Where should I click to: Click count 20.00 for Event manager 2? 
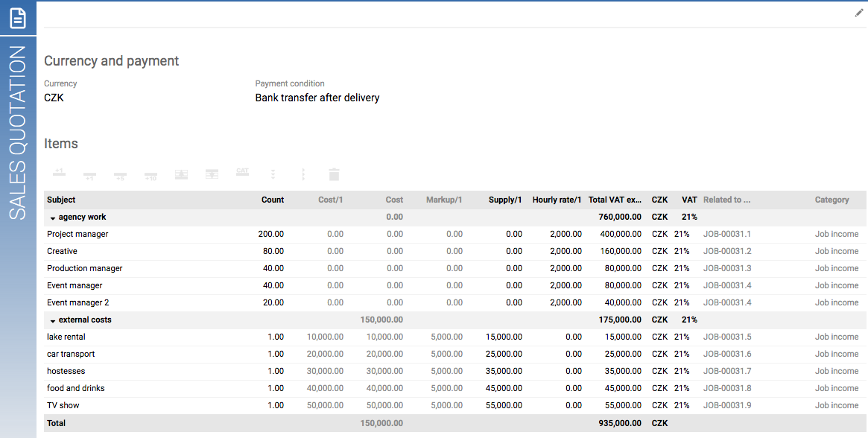tap(273, 303)
